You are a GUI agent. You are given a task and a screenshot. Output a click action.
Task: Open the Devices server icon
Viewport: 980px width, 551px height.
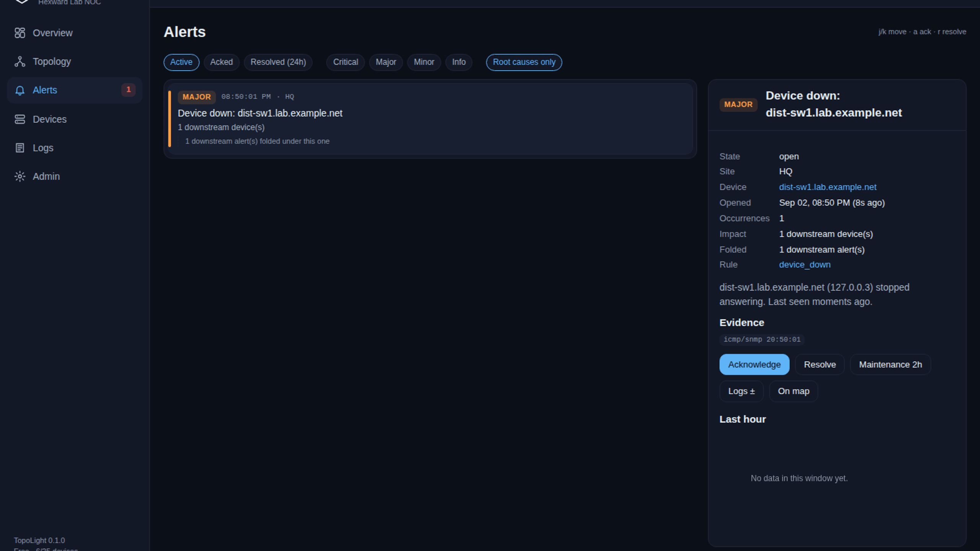point(20,119)
